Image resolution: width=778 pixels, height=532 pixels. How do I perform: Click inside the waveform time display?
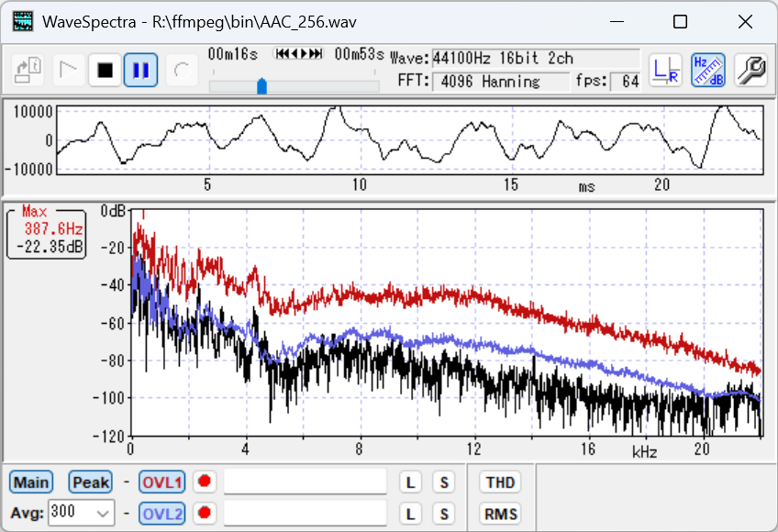410,140
